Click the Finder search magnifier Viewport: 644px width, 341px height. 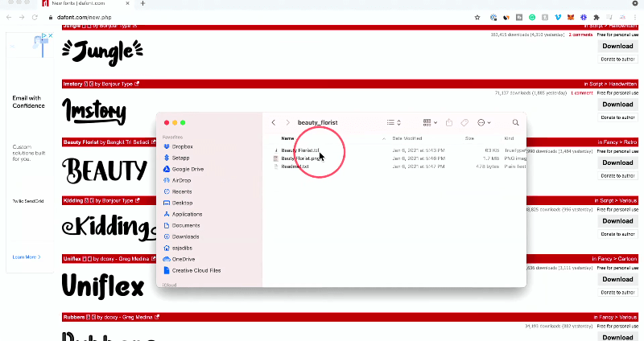click(515, 122)
